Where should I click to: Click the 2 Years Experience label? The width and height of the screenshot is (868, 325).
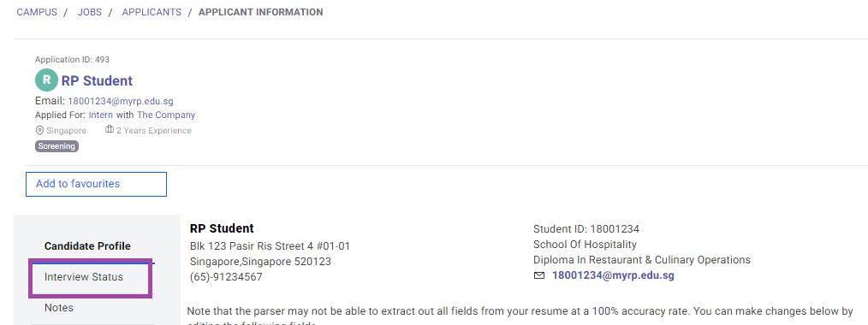click(154, 131)
